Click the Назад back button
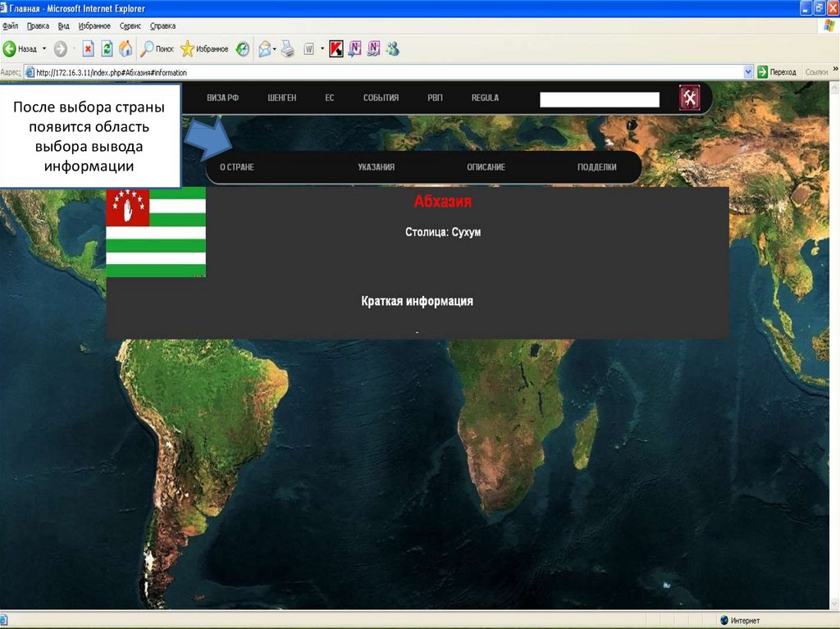 pos(20,49)
